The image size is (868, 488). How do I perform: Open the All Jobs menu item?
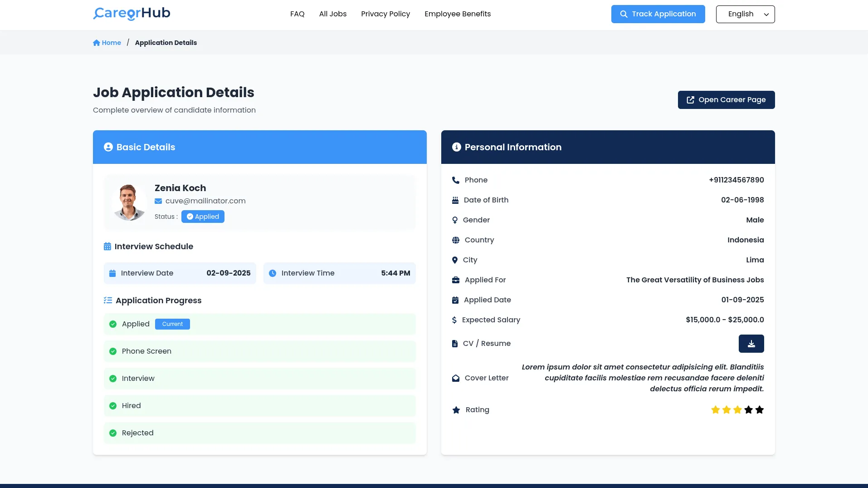point(332,14)
